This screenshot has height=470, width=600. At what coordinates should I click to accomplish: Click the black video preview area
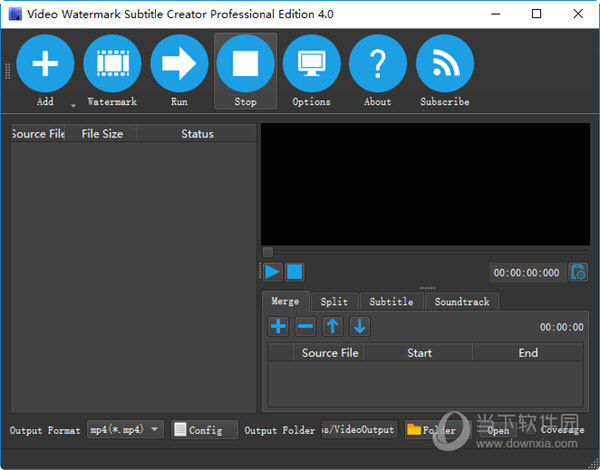click(x=425, y=184)
